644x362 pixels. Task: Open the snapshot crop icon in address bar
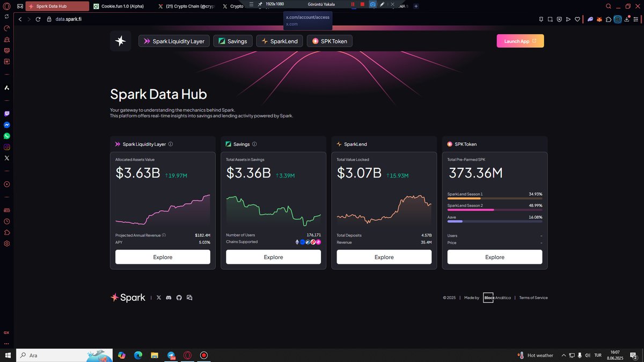[x=550, y=19]
